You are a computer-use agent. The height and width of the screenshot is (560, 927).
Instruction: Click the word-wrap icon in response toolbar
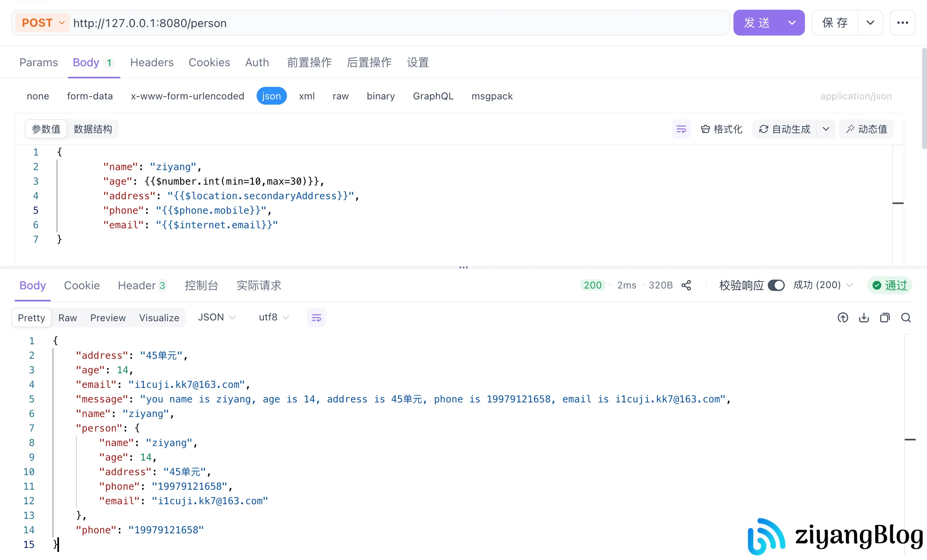[x=316, y=318]
